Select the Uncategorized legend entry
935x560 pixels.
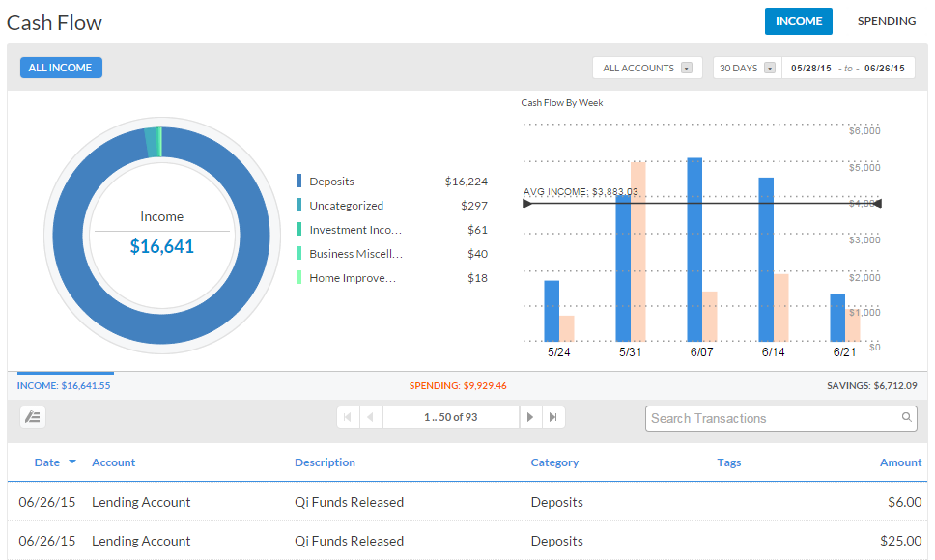pos(392,206)
